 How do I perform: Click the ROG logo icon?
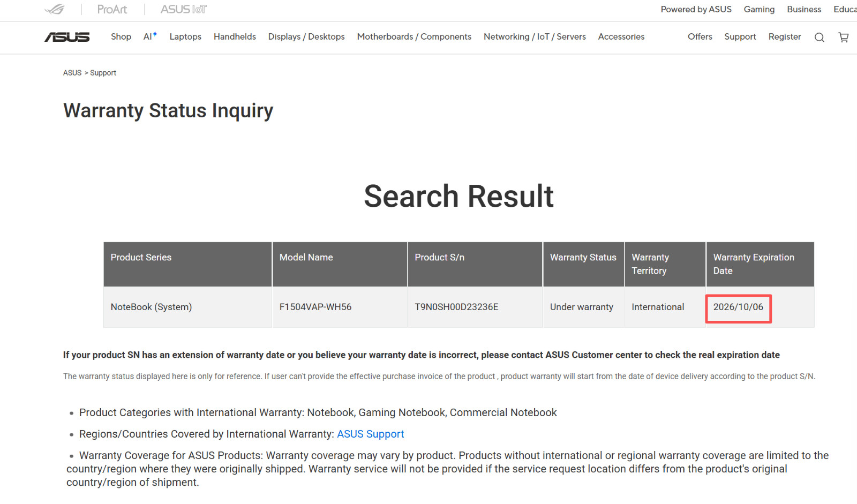click(55, 9)
